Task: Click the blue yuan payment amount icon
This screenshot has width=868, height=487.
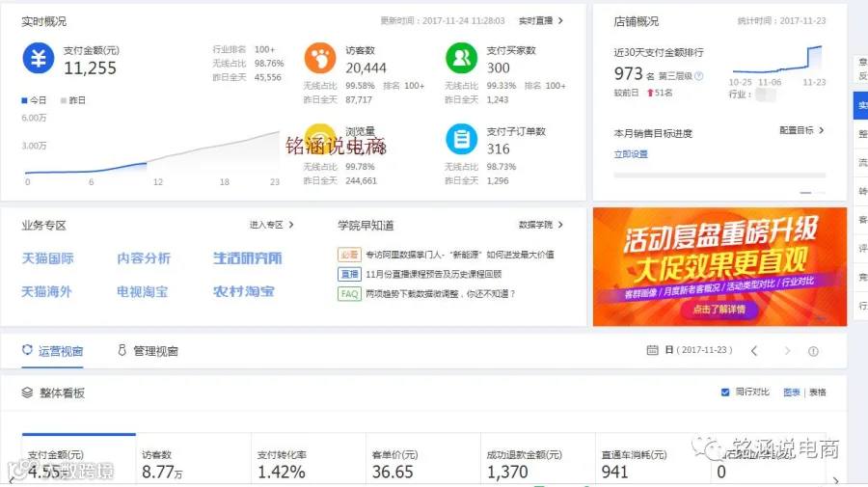Action: (39, 58)
